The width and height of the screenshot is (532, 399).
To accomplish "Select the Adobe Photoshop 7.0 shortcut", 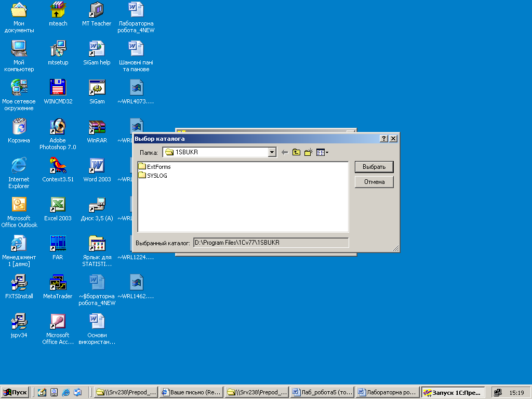I will pos(58,134).
